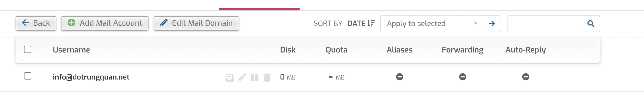Click Add Mail Account button
Viewport: 644px width, 105px height.
(x=105, y=23)
